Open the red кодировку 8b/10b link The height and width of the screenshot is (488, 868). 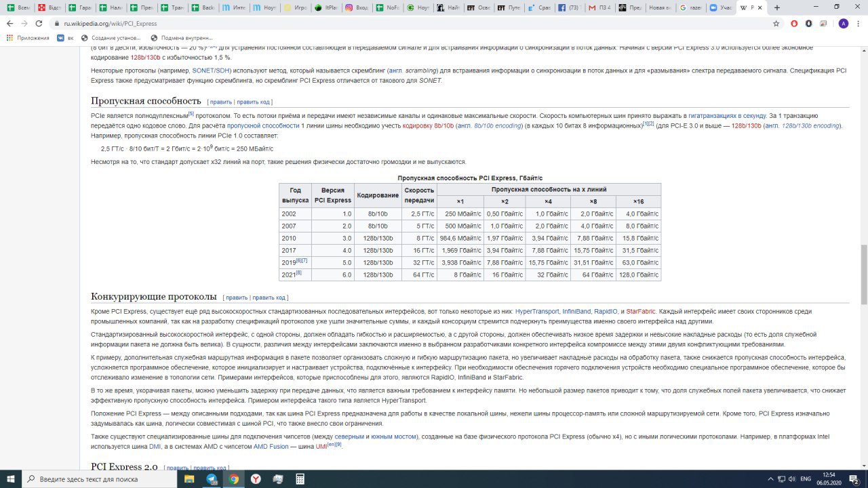coord(428,125)
